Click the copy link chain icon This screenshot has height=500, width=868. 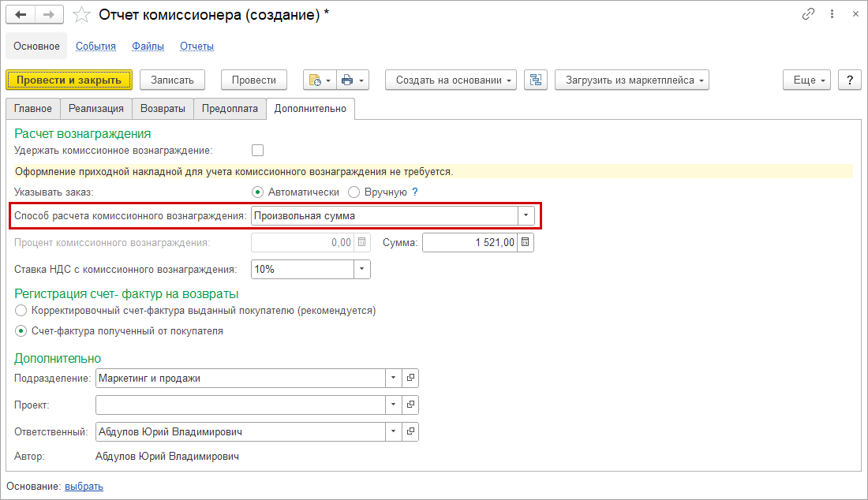coord(807,14)
